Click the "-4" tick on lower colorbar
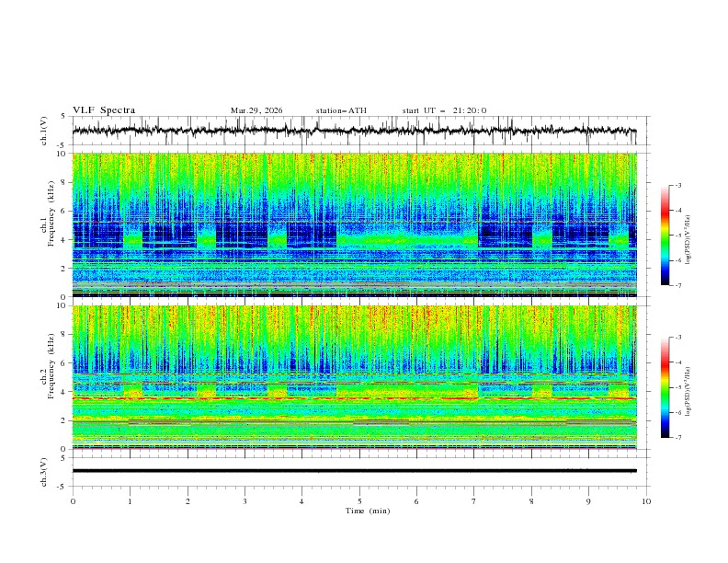The image size is (728, 563). (677, 362)
